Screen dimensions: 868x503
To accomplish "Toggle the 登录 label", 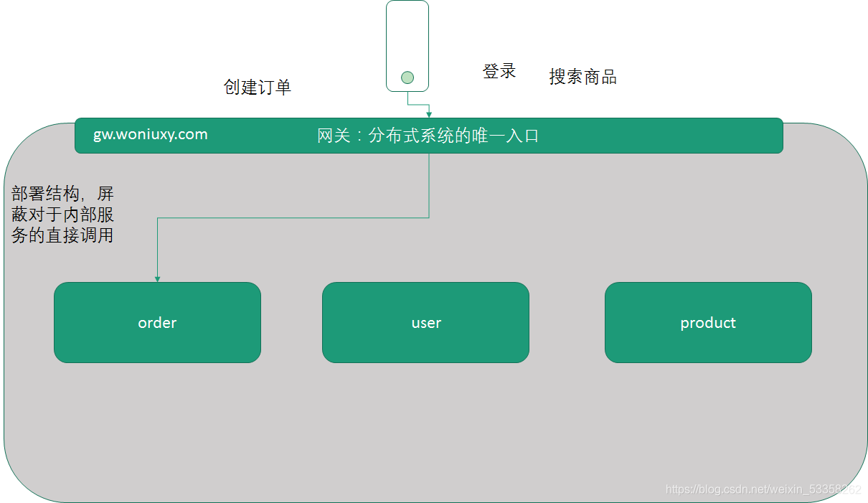I will [500, 70].
